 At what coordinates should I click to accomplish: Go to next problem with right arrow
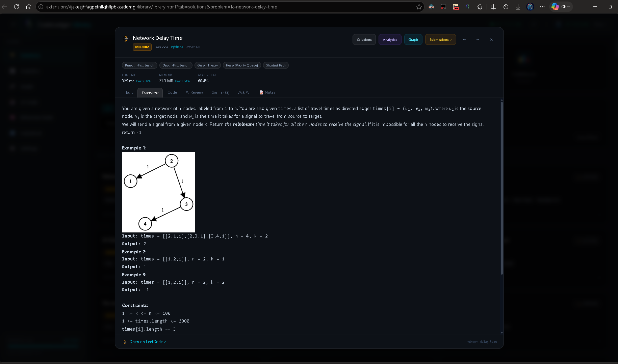click(478, 39)
